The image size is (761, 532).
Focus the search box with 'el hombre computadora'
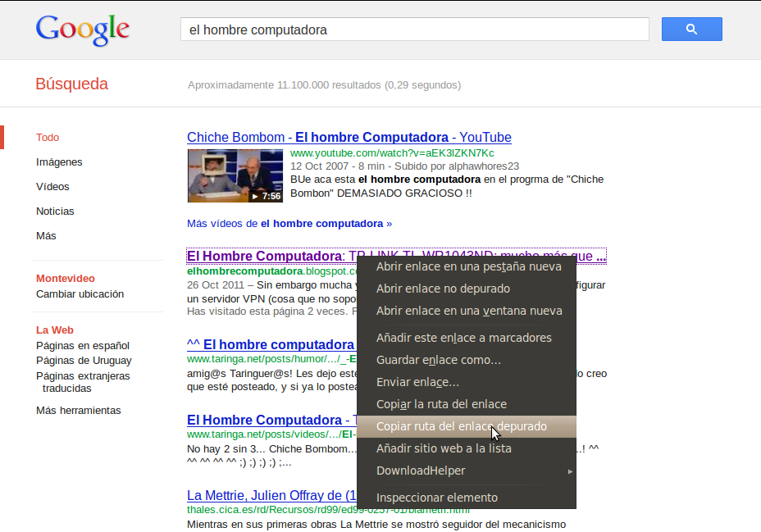(414, 30)
